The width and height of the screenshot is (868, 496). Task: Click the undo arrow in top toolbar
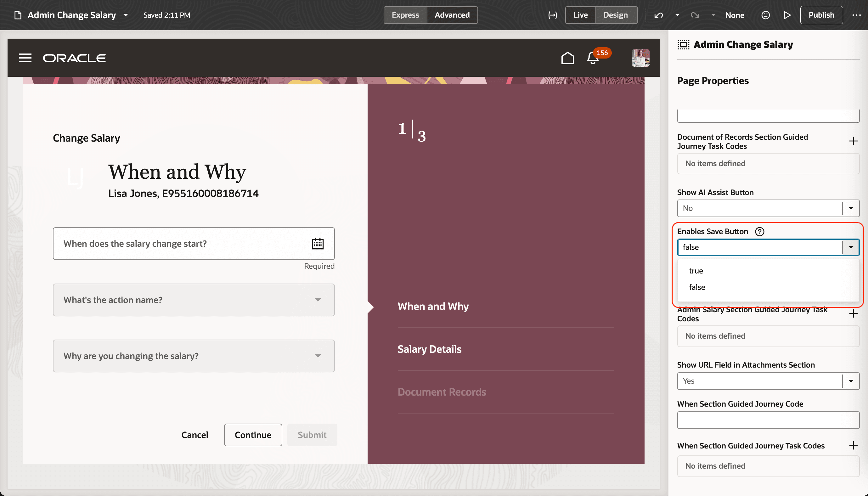point(658,15)
